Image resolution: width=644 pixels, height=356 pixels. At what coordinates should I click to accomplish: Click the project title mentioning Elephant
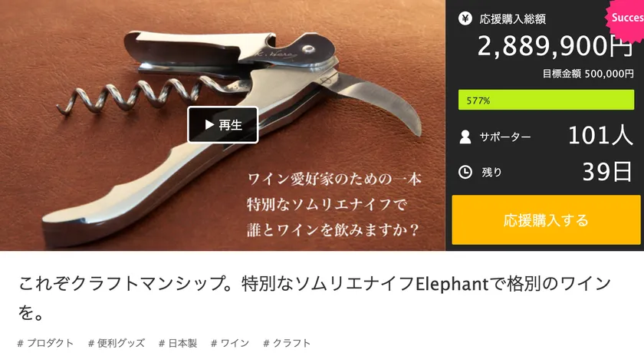pos(314,298)
